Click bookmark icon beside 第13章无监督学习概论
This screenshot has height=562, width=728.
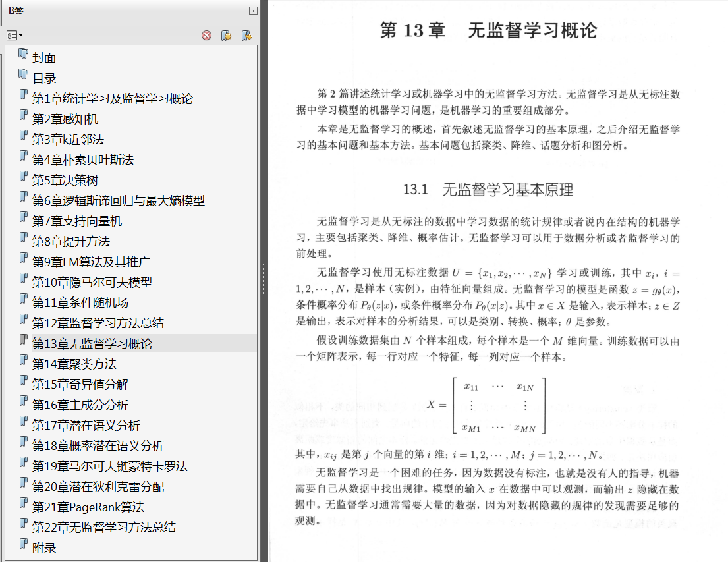point(23,339)
